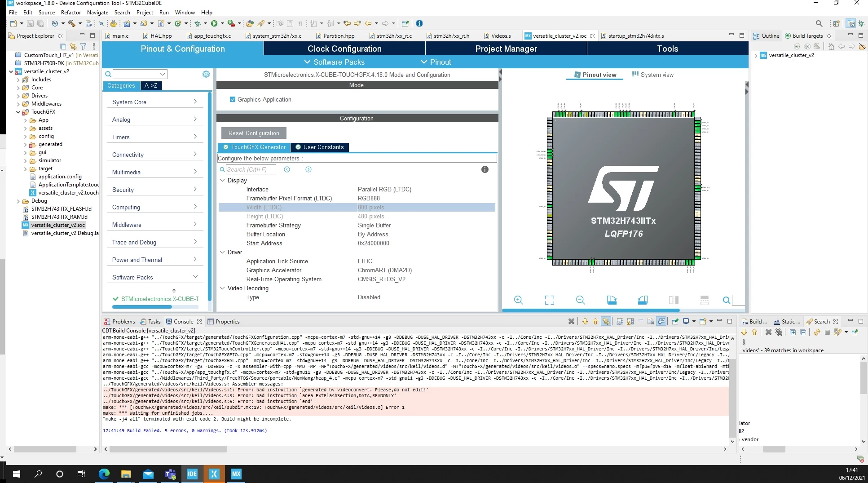Click the green Run button in toolbar
868x483 pixels.
(x=214, y=23)
